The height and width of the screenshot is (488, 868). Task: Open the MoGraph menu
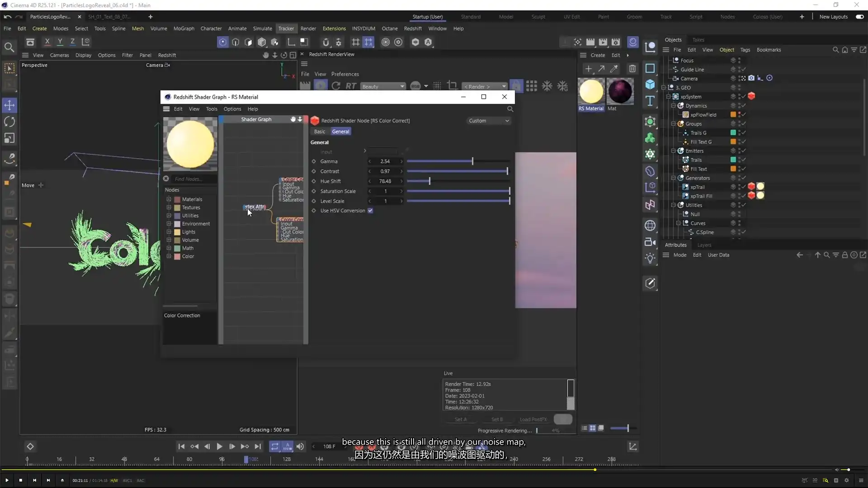pos(184,28)
